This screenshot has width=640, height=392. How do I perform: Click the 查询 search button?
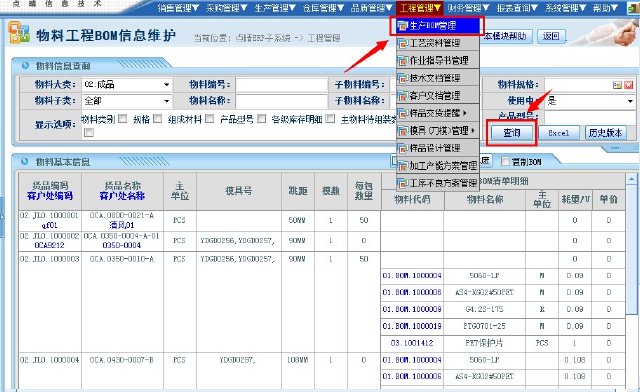512,133
